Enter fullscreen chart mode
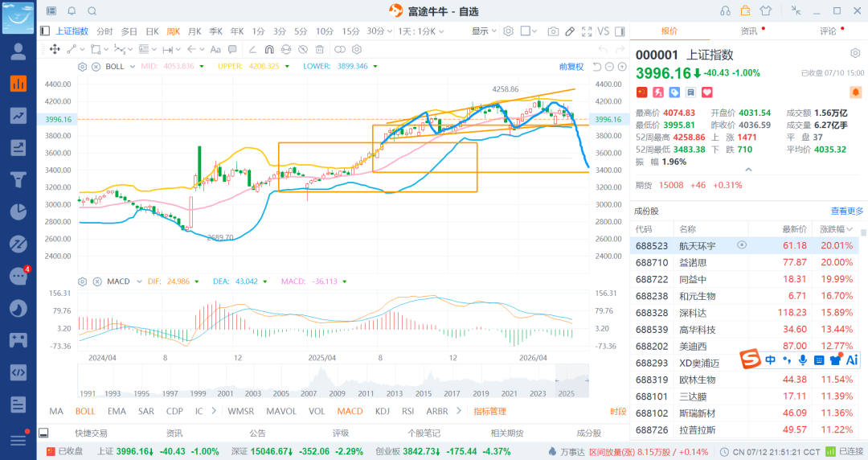Viewport: 868px width, 460px height. pyautogui.click(x=587, y=31)
